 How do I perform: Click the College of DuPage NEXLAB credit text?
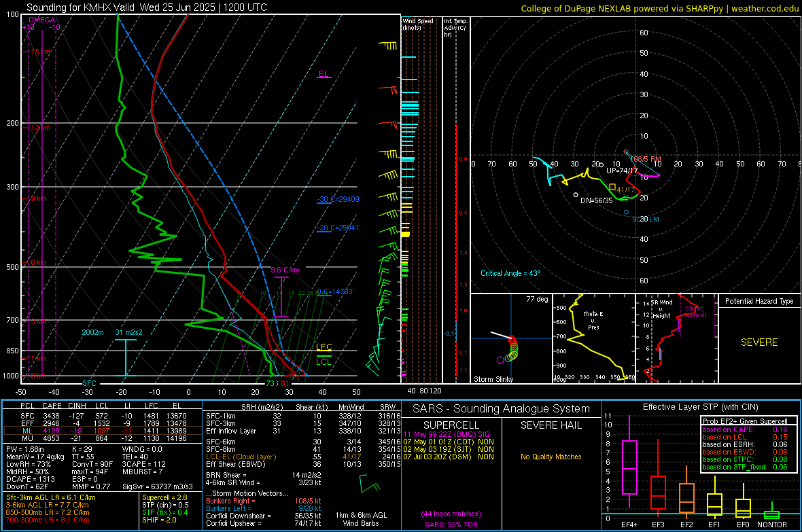pos(659,8)
